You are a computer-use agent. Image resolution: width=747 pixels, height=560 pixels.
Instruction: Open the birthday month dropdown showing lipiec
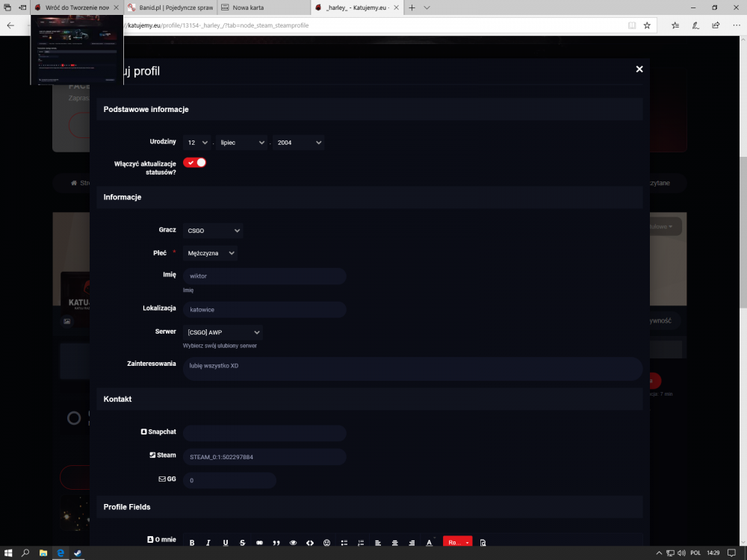pyautogui.click(x=242, y=143)
